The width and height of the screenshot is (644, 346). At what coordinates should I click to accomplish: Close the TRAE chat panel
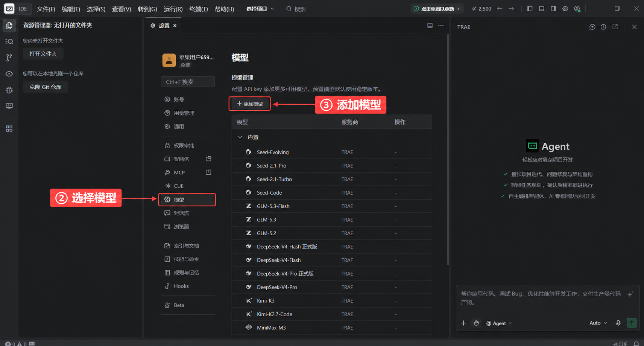634,27
